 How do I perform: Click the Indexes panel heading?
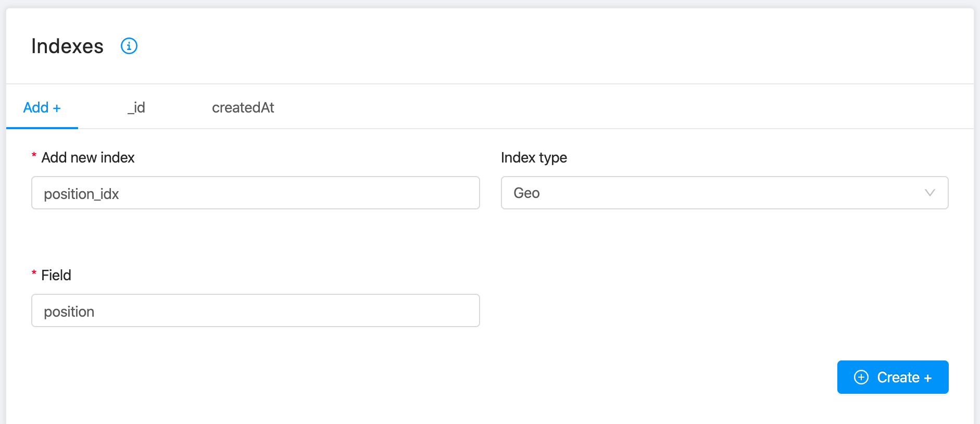pos(67,46)
